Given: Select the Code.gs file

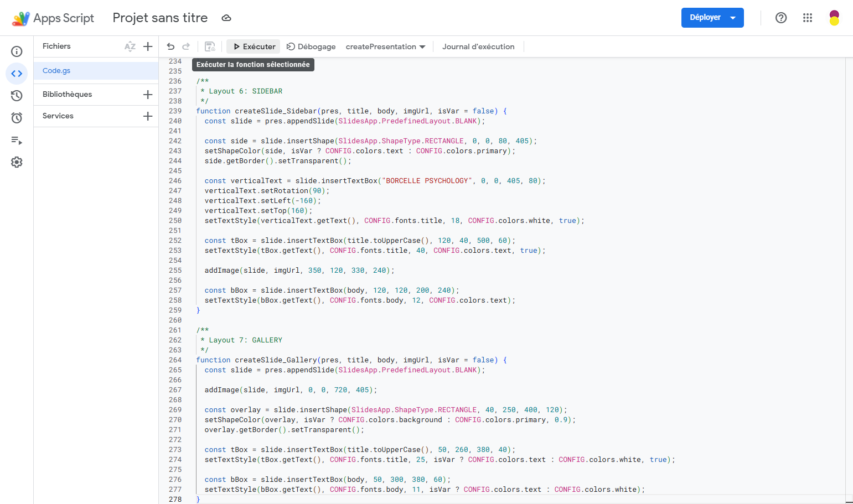Looking at the screenshot, I should click(x=96, y=71).
